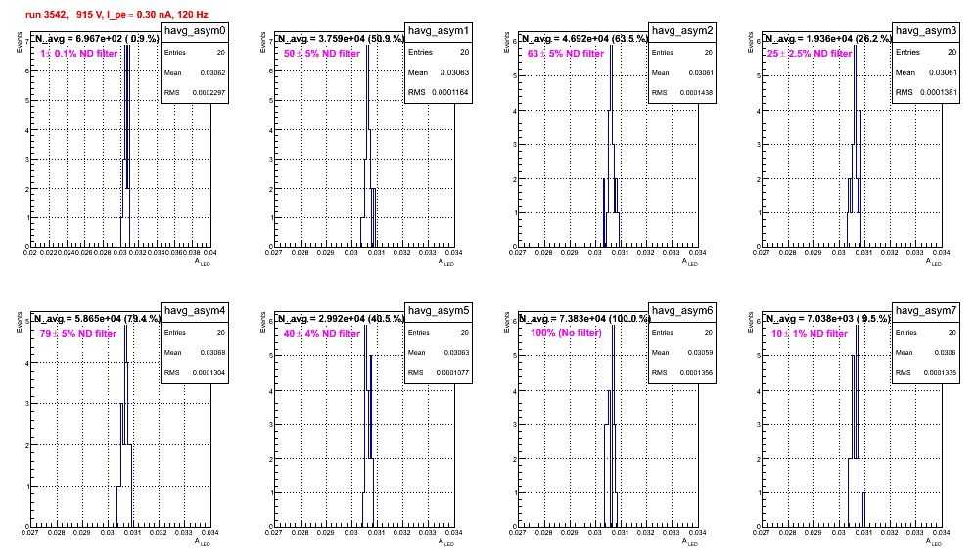Select RMS value 0.0001438
Screen dimensions: 975x560
(x=696, y=93)
